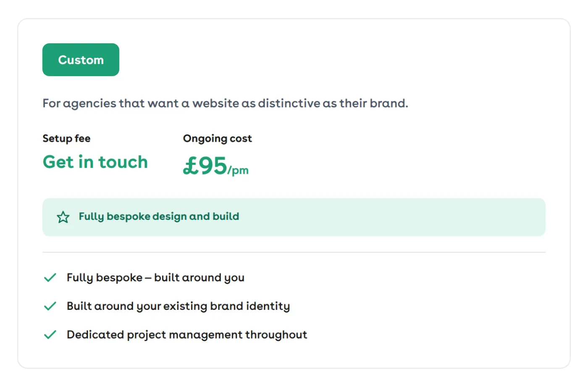Click the Ongoing cost label
Viewport: 588px width, 386px height.
pos(217,139)
